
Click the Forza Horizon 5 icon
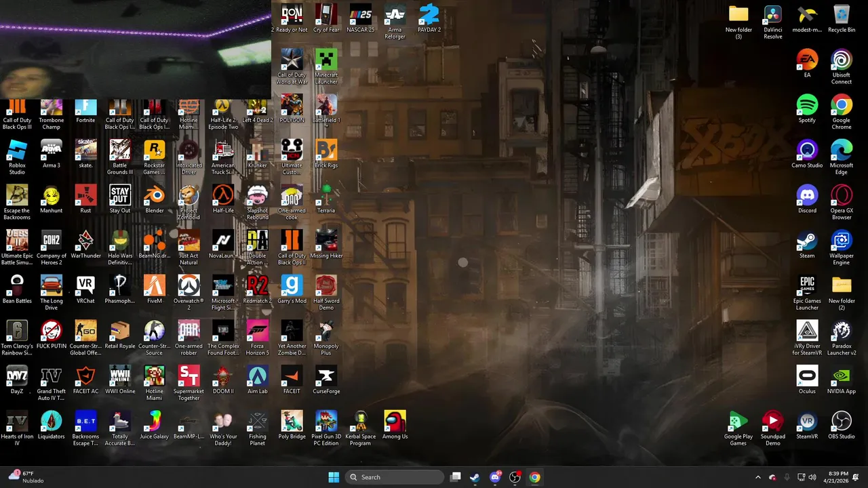pyautogui.click(x=257, y=338)
